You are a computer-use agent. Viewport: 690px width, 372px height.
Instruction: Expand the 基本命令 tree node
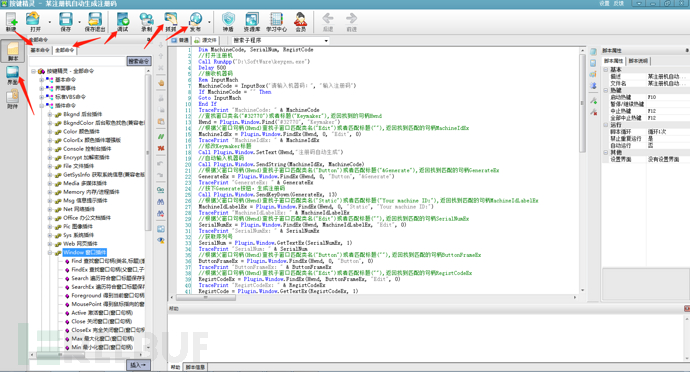(x=42, y=80)
